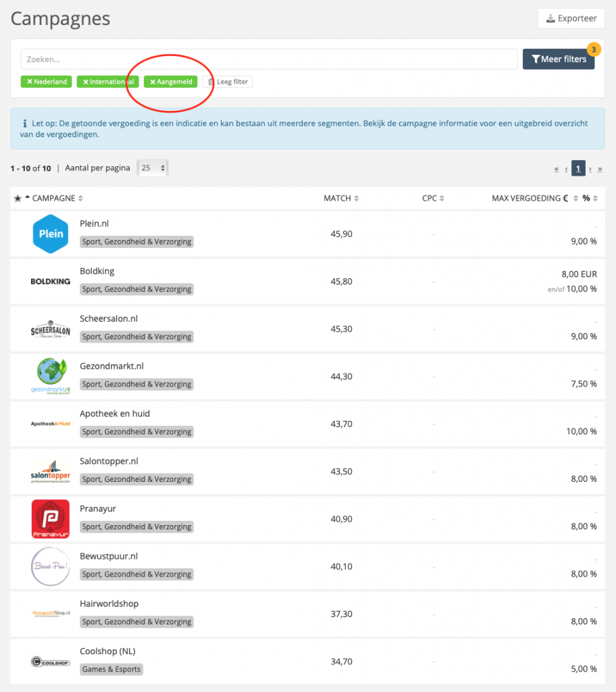616x692 pixels.
Task: Click Boldking's Sport, Gezondheid & Verzorging tag
Action: [x=137, y=289]
